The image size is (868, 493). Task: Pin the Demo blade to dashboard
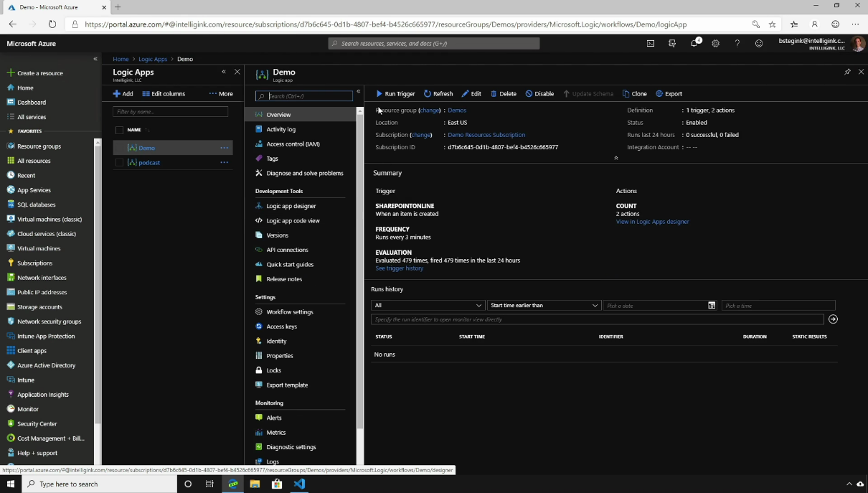click(x=847, y=72)
